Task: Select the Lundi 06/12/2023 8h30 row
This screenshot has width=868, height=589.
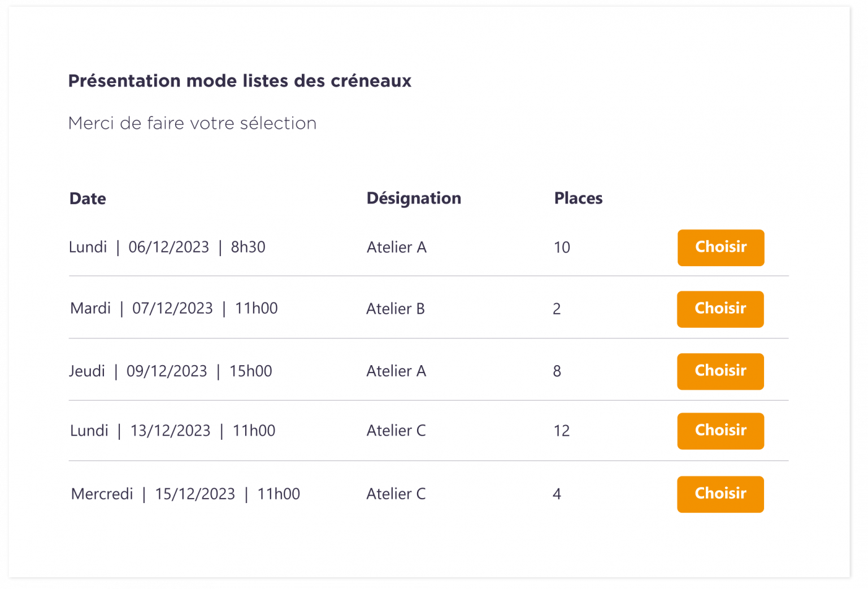Action: coord(167,247)
